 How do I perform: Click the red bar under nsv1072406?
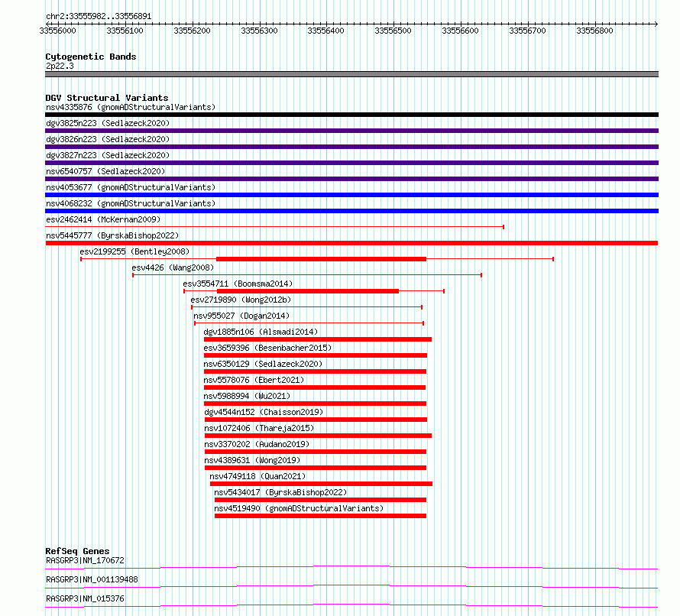(x=319, y=436)
